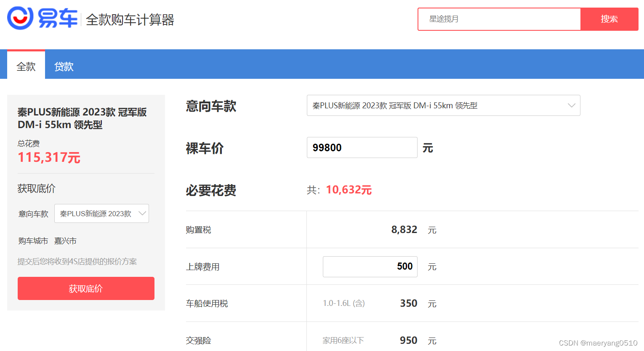Open the main 意向车款 dropdown for 秦PLUS新能源
The image size is (644, 351).
[x=444, y=105]
